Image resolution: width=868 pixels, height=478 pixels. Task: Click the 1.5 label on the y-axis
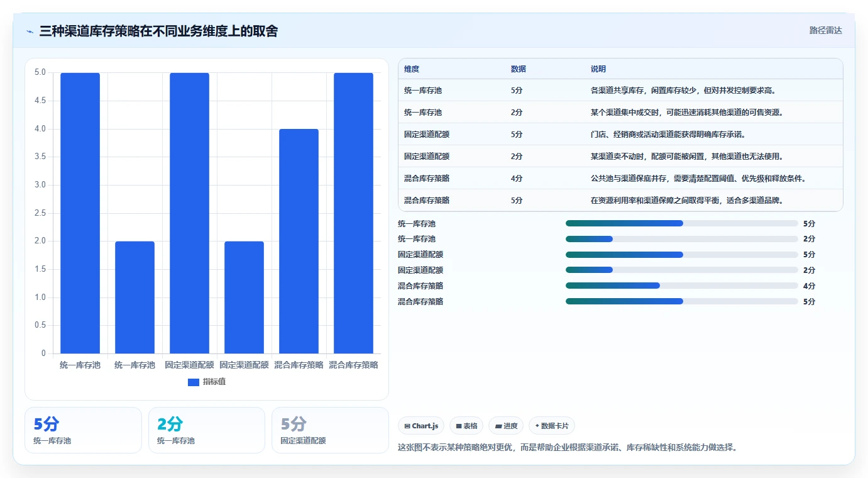(40, 269)
